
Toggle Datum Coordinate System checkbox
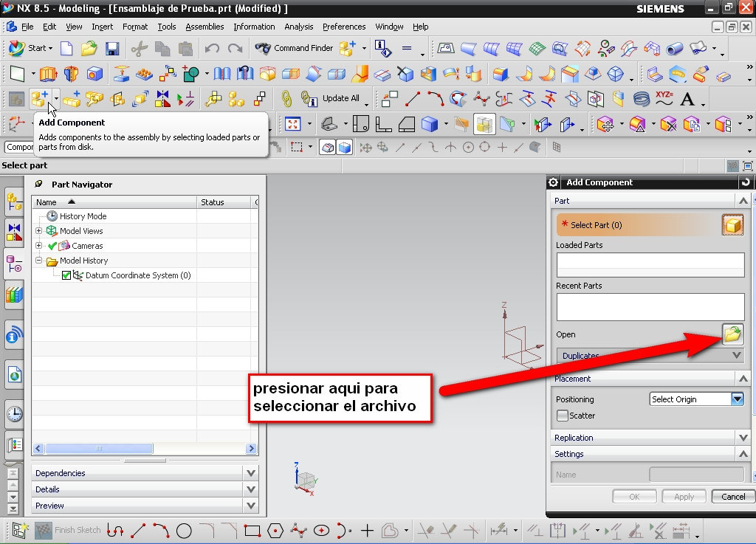tap(66, 275)
